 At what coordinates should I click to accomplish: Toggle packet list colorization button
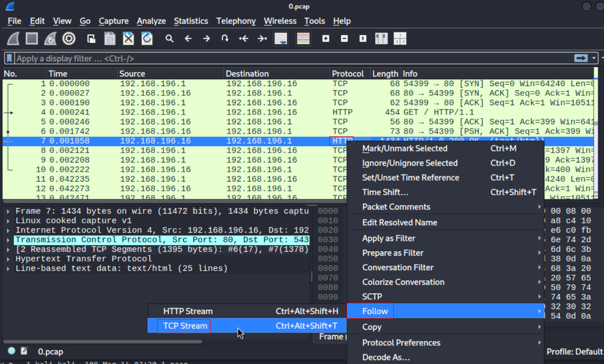[x=303, y=39]
